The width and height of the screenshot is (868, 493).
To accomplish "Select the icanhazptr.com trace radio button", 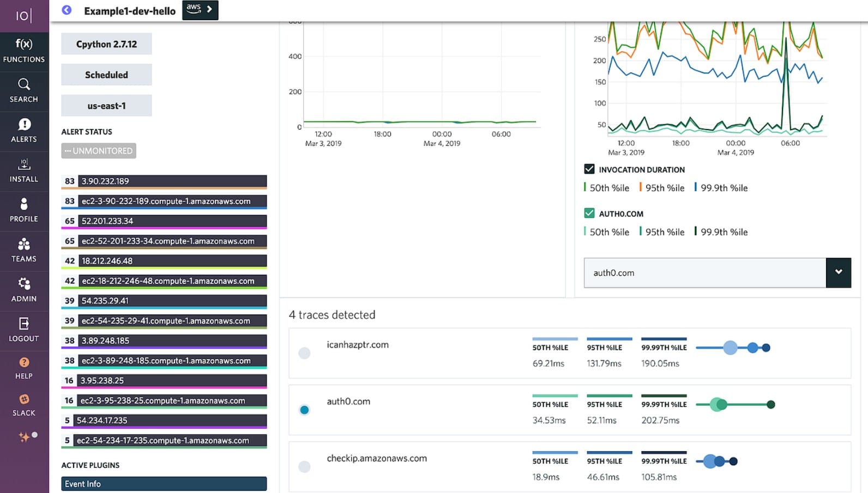I will point(305,353).
